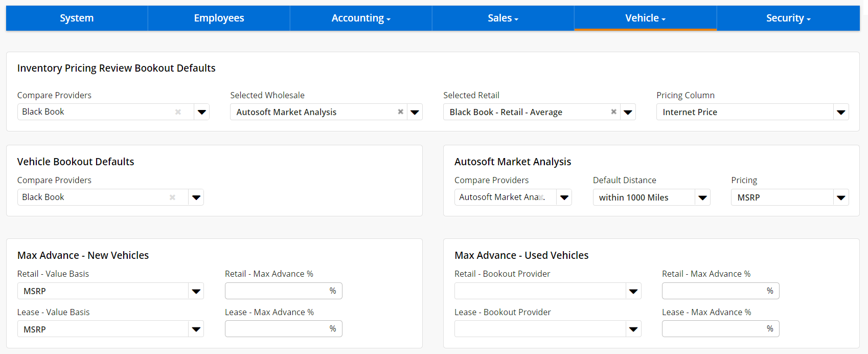Focus Retail - Max Advance % field for used vehicles

coord(714,291)
